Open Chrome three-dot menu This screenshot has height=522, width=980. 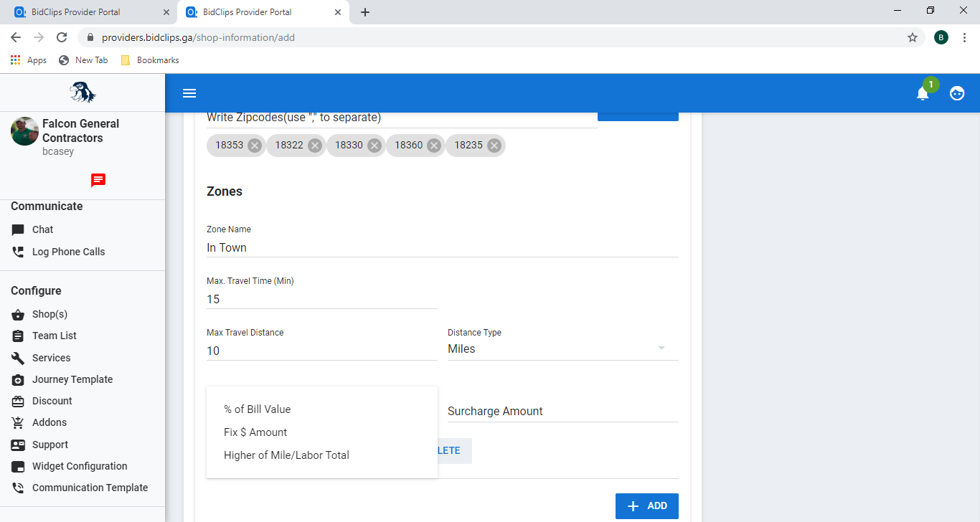pyautogui.click(x=964, y=37)
